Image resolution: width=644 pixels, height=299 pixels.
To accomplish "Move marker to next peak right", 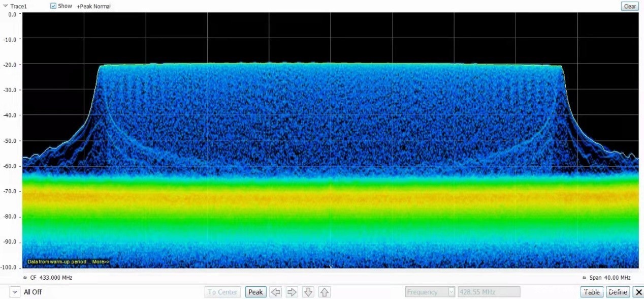I will tap(292, 292).
